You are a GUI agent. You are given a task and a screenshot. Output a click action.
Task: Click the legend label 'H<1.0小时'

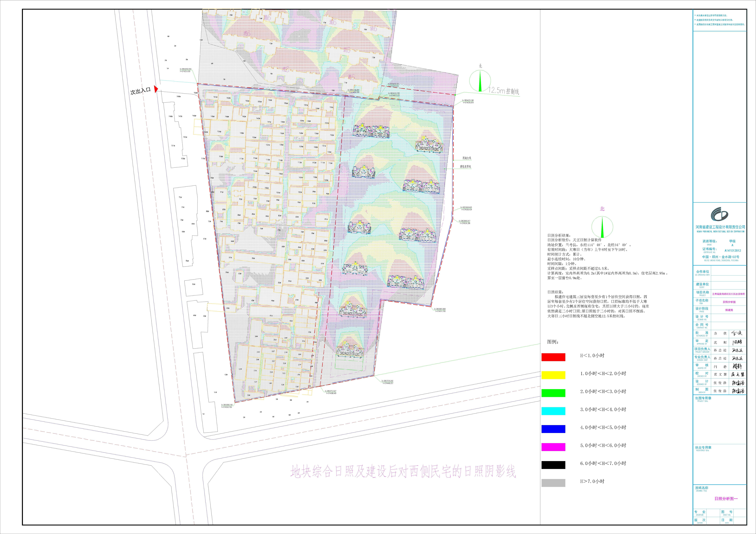click(x=592, y=356)
